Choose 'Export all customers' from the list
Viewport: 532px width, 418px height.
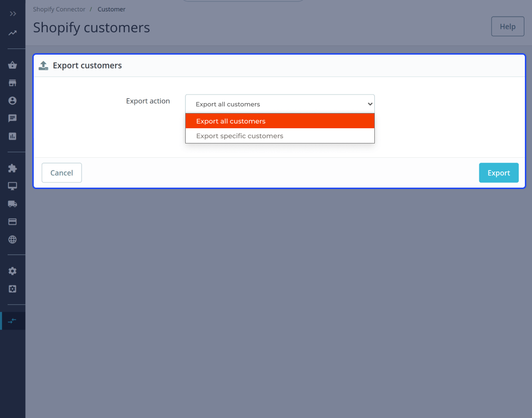pyautogui.click(x=280, y=121)
